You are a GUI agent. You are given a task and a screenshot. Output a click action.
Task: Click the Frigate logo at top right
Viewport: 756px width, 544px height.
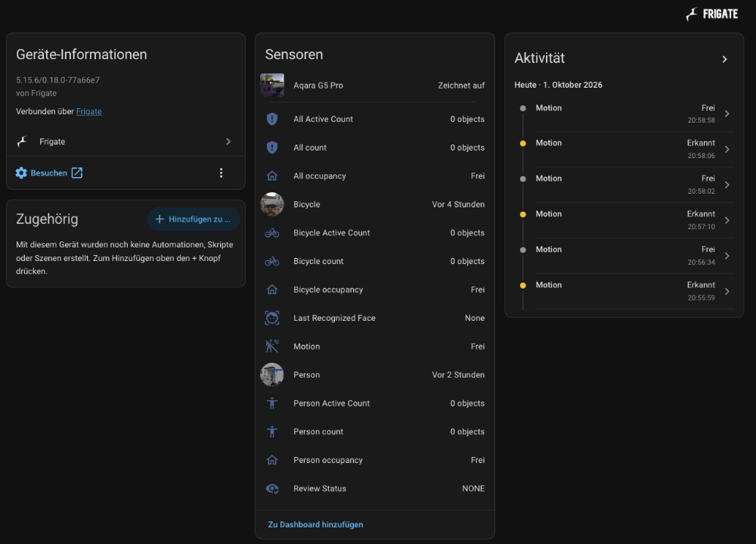pos(711,14)
